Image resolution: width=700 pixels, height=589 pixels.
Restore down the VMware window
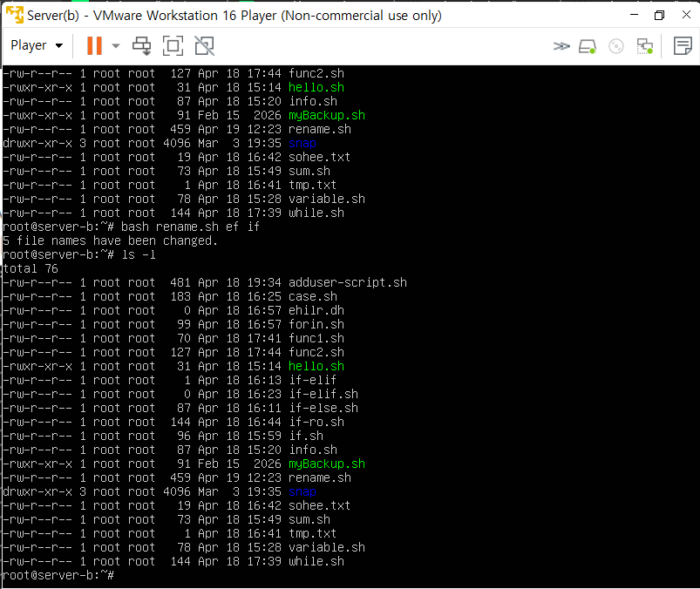(659, 15)
